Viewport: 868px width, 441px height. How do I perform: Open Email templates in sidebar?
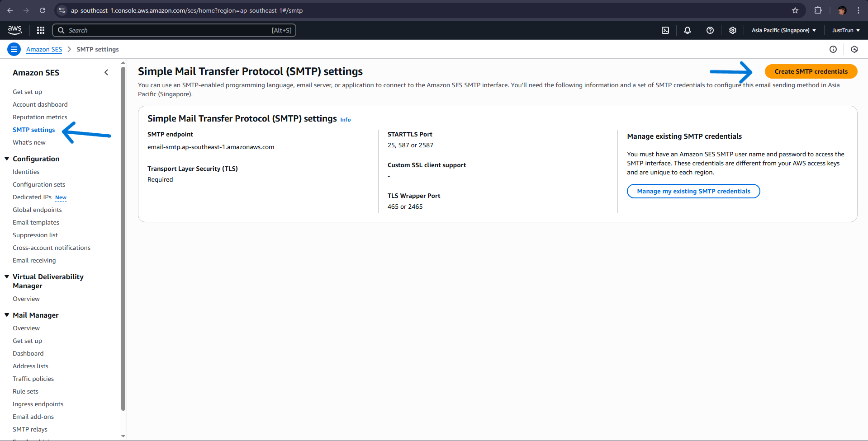pos(36,222)
